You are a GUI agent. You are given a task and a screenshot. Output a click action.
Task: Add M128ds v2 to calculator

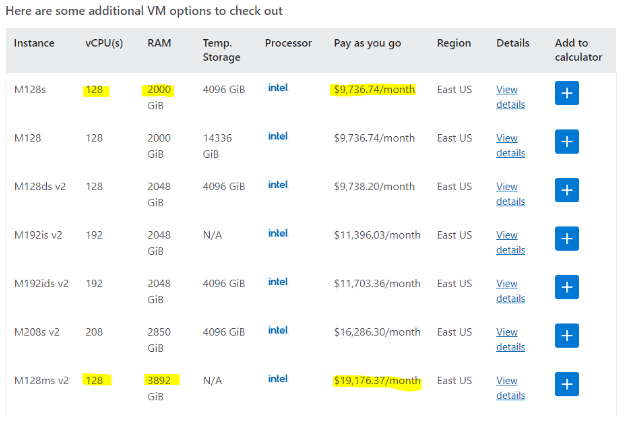[x=566, y=190]
